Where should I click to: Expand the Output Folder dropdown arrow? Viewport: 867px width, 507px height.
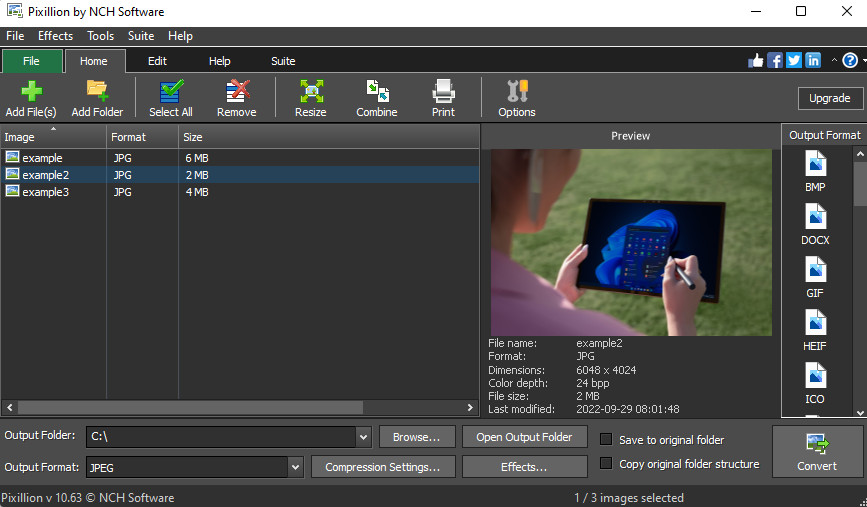coord(363,437)
